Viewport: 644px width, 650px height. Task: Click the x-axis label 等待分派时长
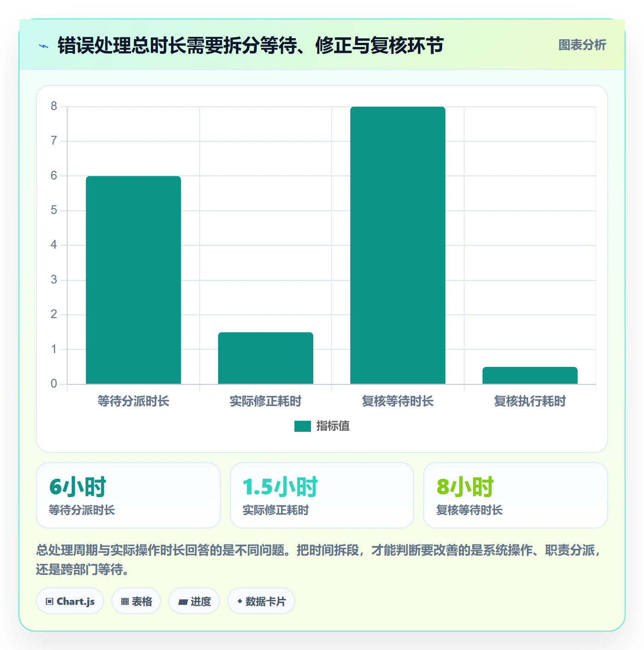click(x=133, y=401)
